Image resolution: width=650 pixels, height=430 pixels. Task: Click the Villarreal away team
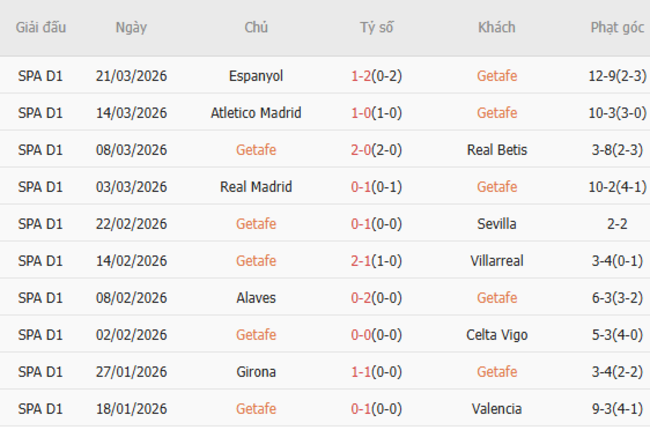497,261
